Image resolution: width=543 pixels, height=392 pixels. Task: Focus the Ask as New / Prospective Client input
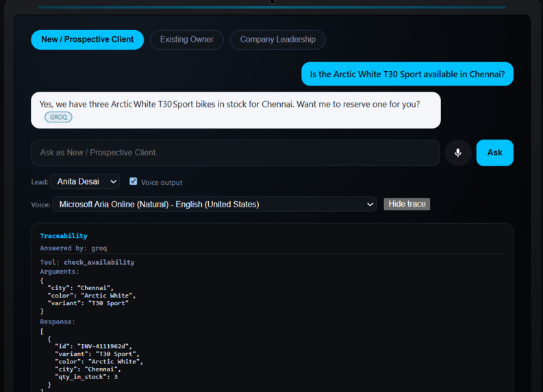click(235, 153)
